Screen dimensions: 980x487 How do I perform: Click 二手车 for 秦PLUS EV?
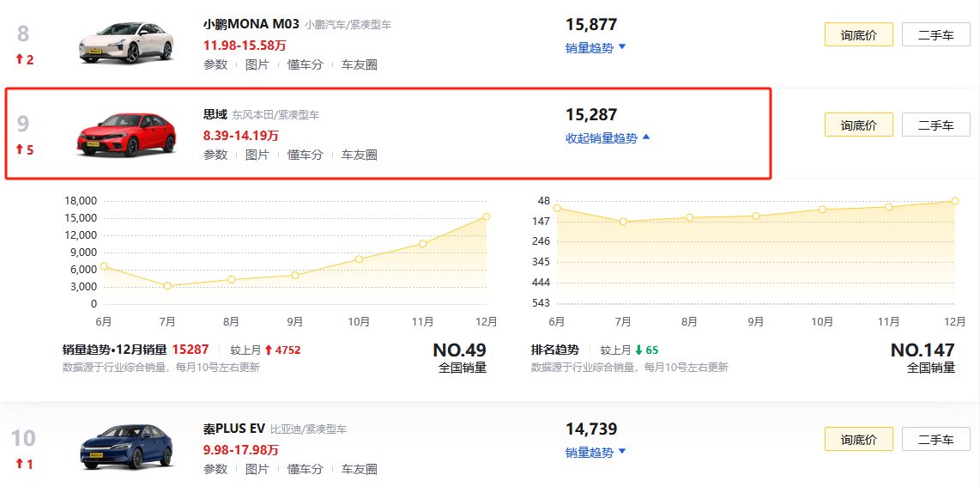(x=935, y=439)
